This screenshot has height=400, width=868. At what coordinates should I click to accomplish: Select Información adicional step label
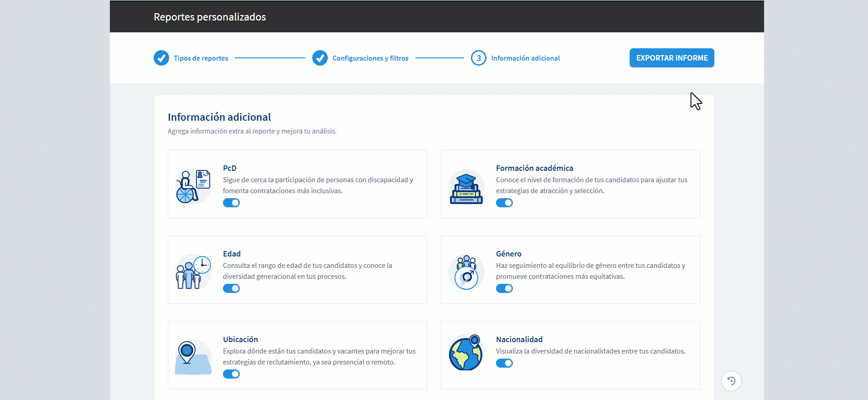point(526,58)
